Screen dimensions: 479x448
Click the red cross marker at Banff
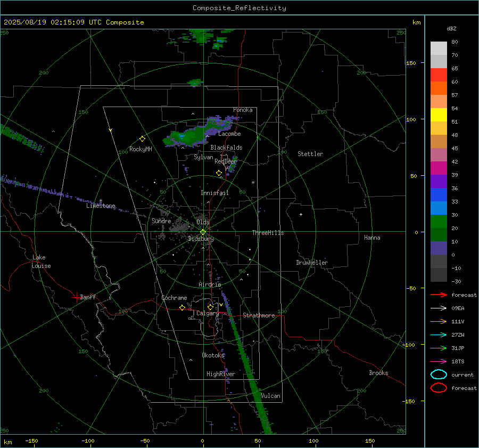(x=76, y=297)
